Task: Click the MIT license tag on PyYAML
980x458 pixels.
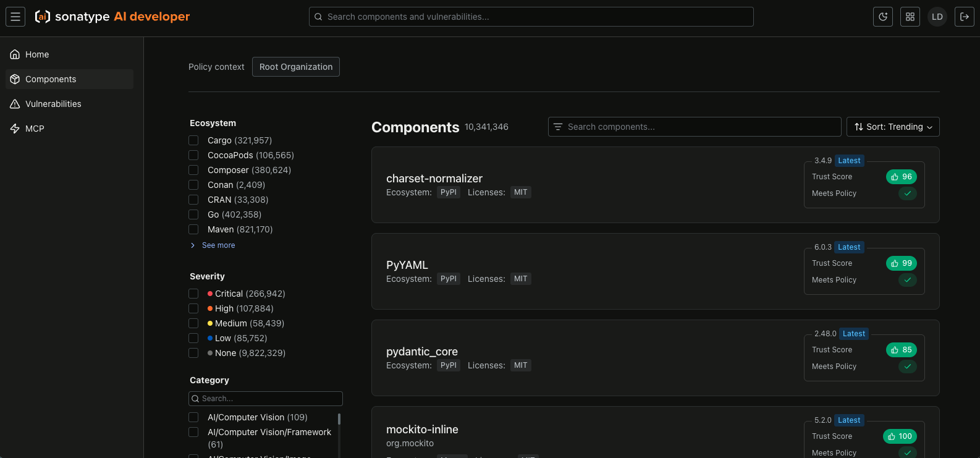Action: 521,279
